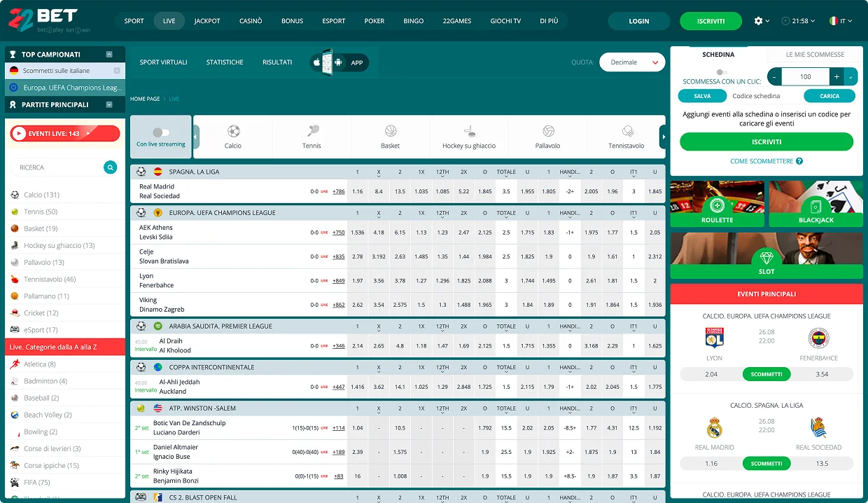Click the help icon next to Come scommettere

tap(799, 161)
